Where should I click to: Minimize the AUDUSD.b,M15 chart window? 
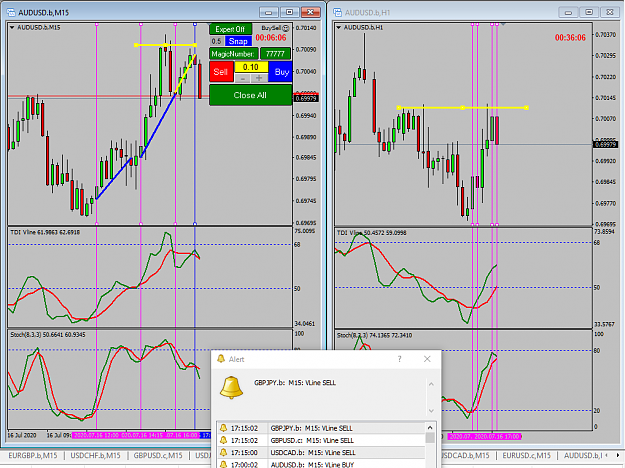(x=269, y=12)
